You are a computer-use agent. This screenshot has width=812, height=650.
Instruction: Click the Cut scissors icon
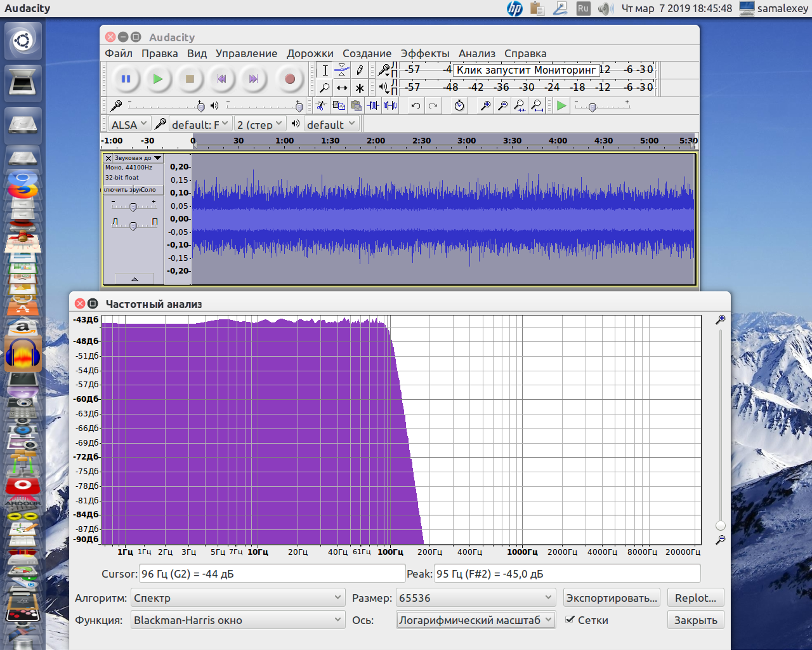322,105
